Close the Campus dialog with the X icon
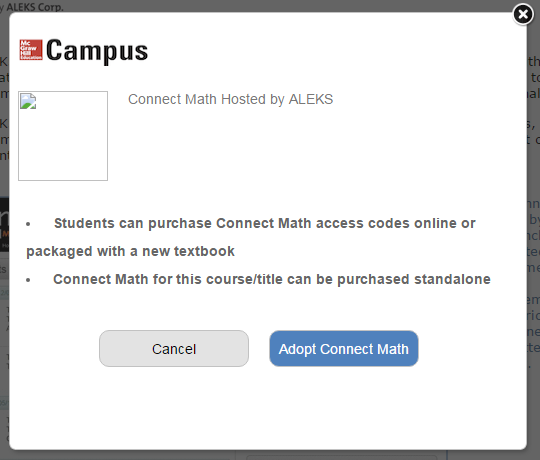The width and height of the screenshot is (540, 460). pos(523,14)
